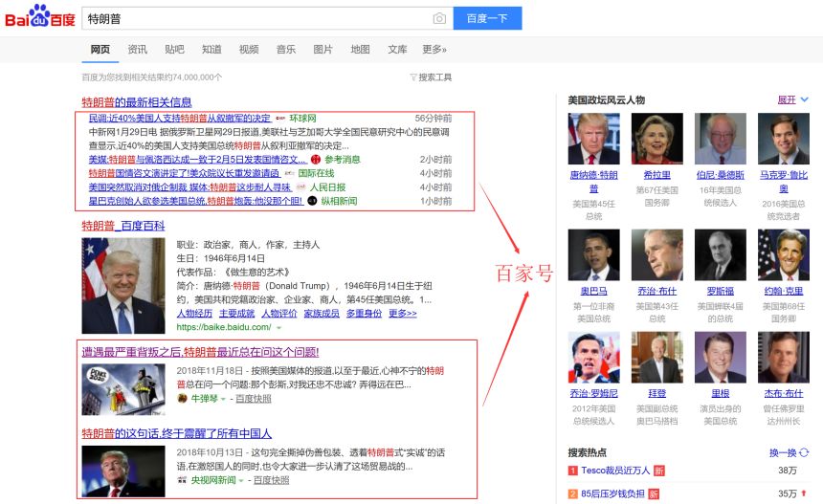This screenshot has height=504, width=823.
Task: Open 多重身份 sub-link
Action: [364, 313]
